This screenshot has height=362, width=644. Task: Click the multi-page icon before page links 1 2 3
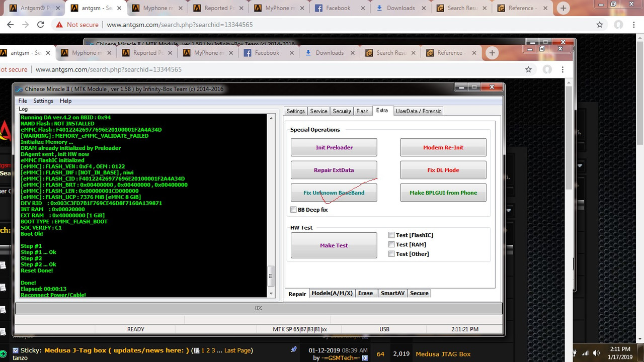coord(197,350)
